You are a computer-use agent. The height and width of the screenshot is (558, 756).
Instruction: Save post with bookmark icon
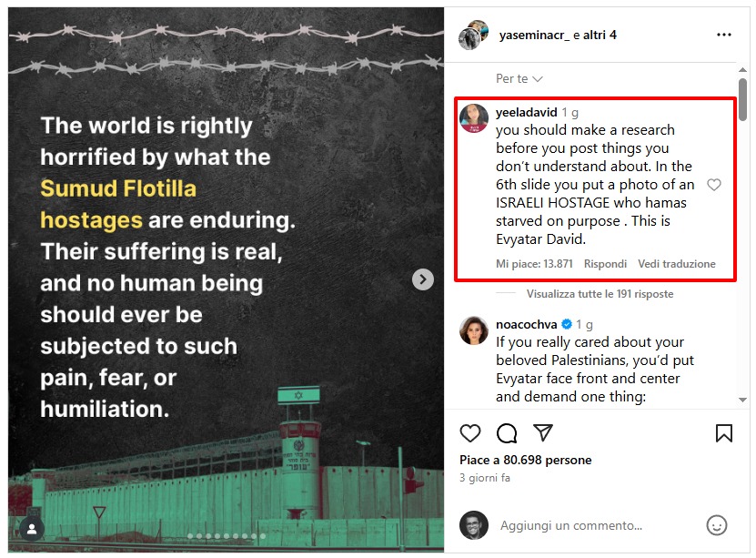(x=724, y=433)
